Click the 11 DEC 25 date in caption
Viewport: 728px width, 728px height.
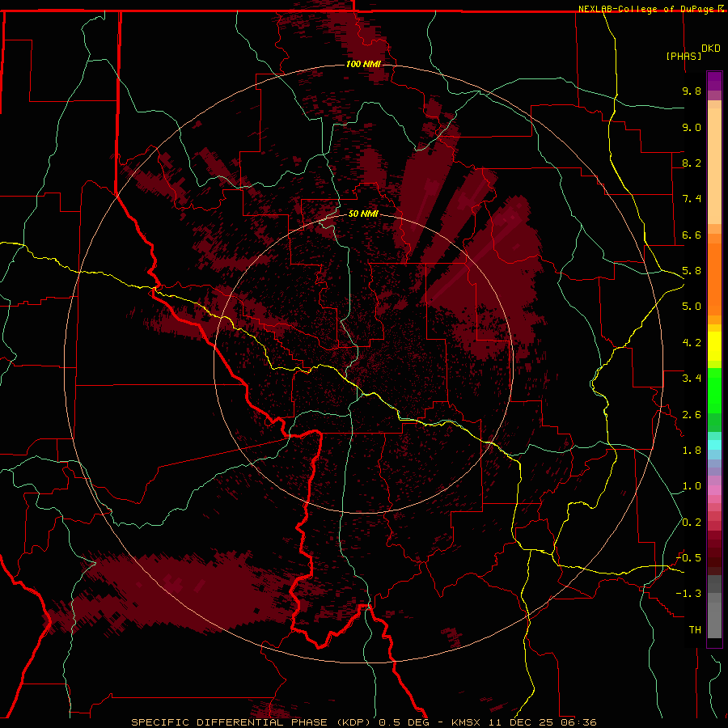pyautogui.click(x=522, y=722)
